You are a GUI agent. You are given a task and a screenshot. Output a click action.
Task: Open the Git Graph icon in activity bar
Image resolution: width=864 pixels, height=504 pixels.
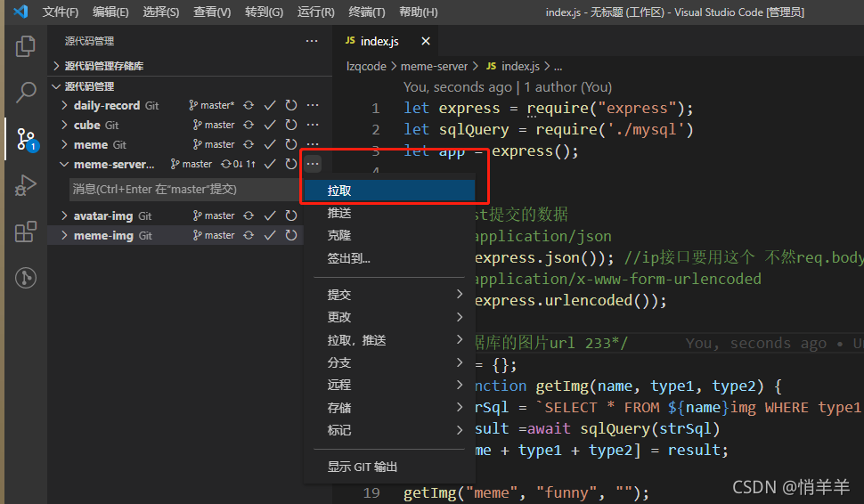coord(25,278)
